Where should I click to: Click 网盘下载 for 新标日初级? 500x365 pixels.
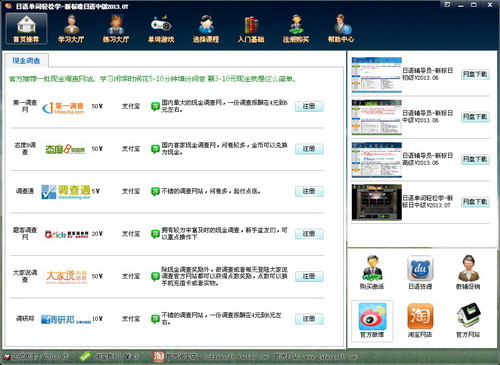click(x=475, y=74)
